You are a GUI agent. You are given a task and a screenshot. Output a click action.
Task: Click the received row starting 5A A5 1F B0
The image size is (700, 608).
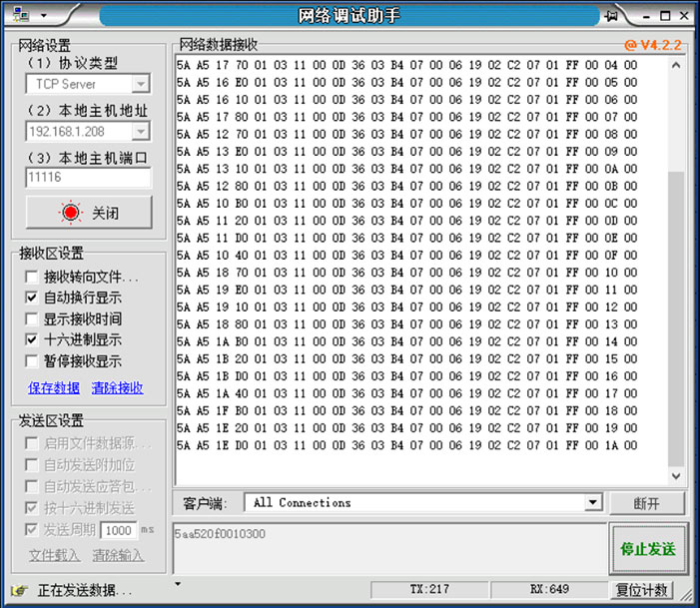click(x=406, y=410)
